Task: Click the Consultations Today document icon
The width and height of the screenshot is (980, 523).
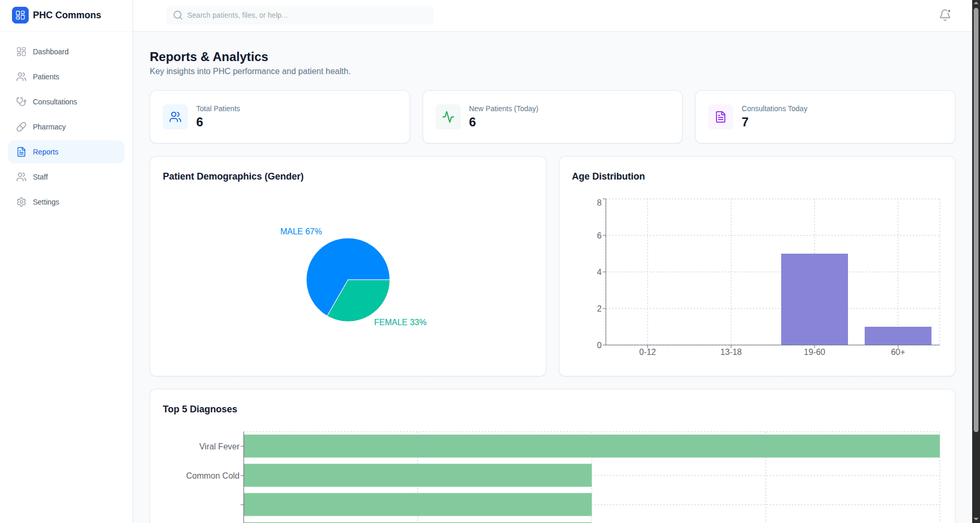Action: click(x=721, y=117)
